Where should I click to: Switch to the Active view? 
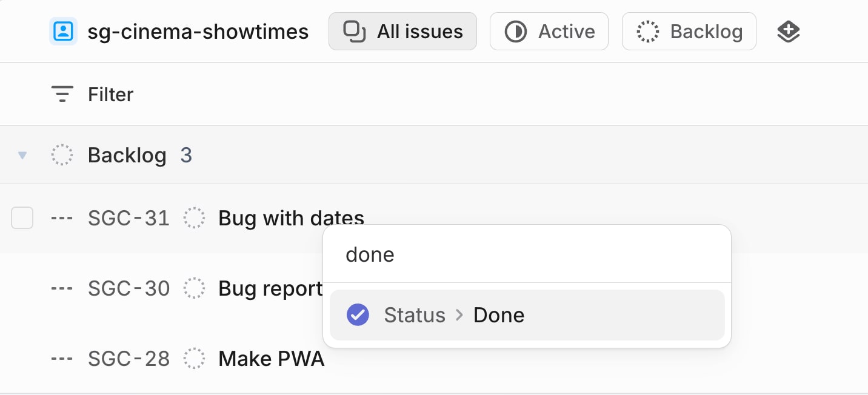tap(549, 31)
